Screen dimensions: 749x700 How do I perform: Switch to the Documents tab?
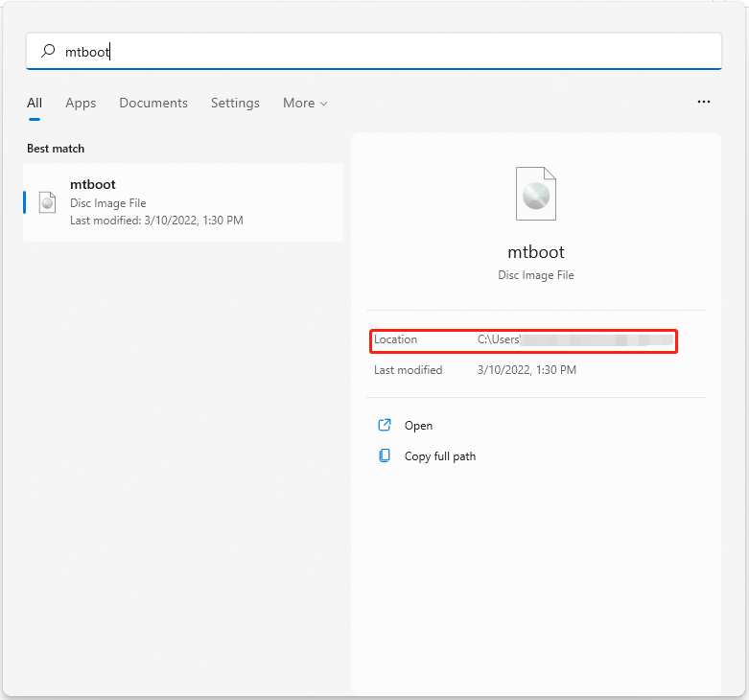153,103
